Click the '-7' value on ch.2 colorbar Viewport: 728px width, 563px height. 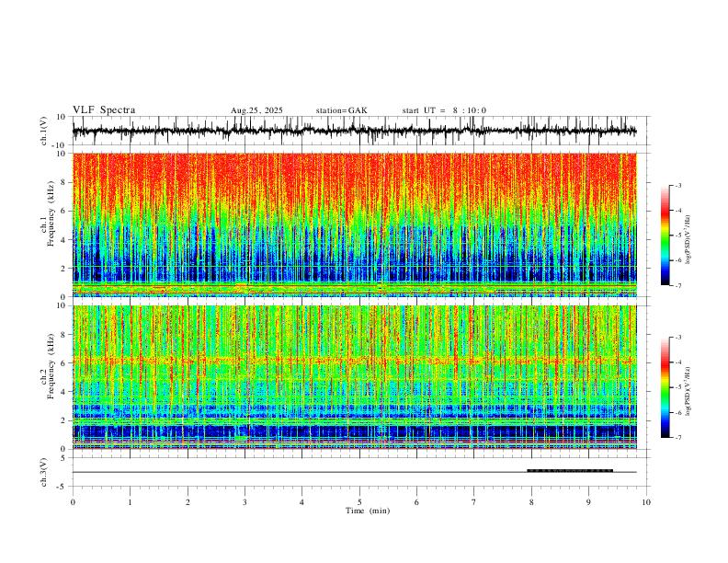(x=678, y=438)
